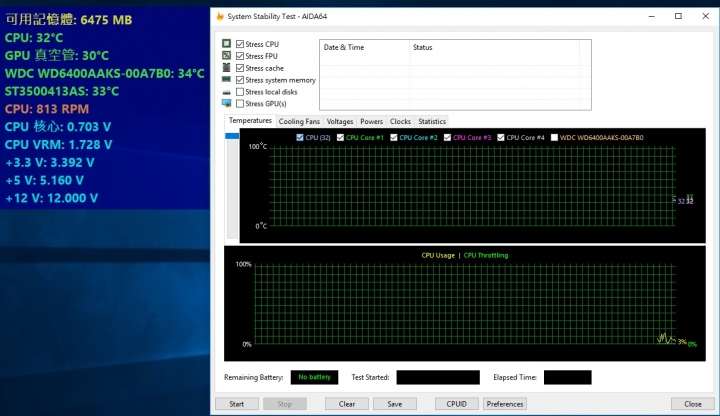Switch to the Statistics tab

pyautogui.click(x=432, y=121)
